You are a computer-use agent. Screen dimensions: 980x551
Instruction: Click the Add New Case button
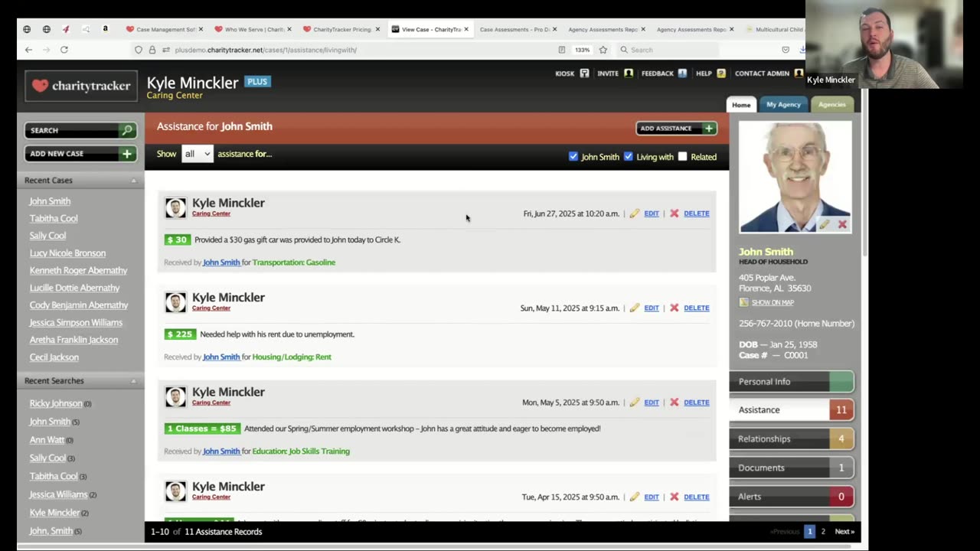coord(80,154)
